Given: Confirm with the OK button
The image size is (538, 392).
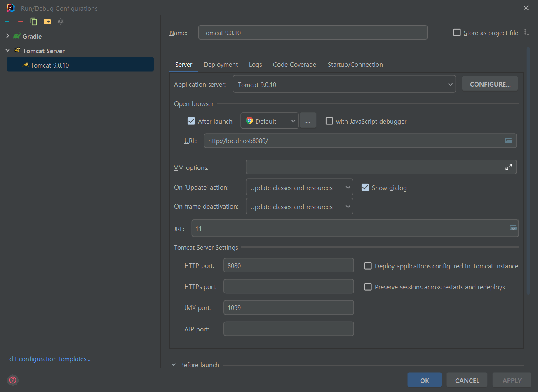Looking at the screenshot, I should coord(425,380).
